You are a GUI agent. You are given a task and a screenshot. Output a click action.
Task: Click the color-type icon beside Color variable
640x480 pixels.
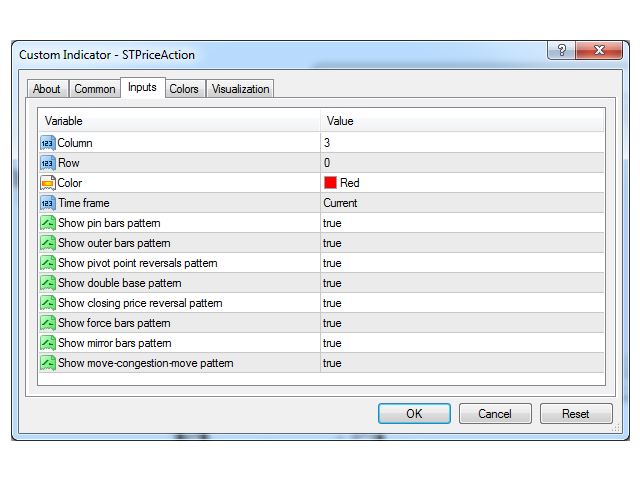[x=48, y=183]
